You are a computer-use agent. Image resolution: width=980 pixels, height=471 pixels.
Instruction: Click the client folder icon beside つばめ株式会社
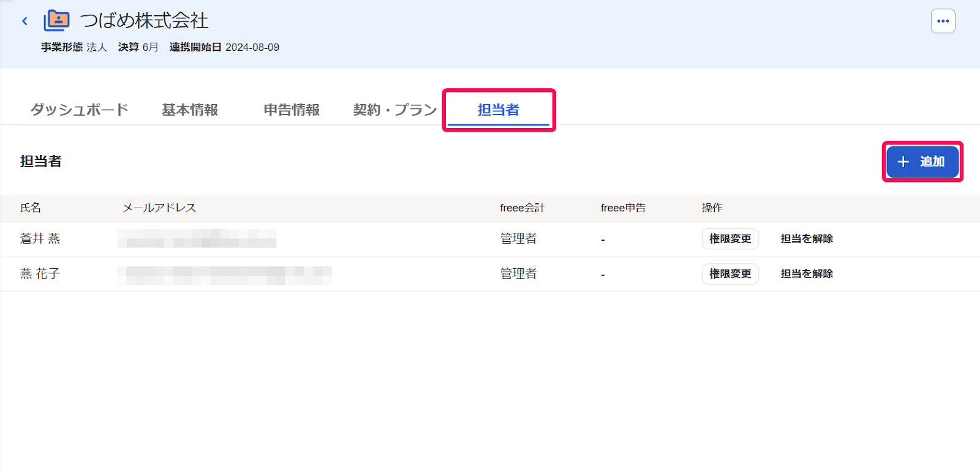pyautogui.click(x=56, y=21)
